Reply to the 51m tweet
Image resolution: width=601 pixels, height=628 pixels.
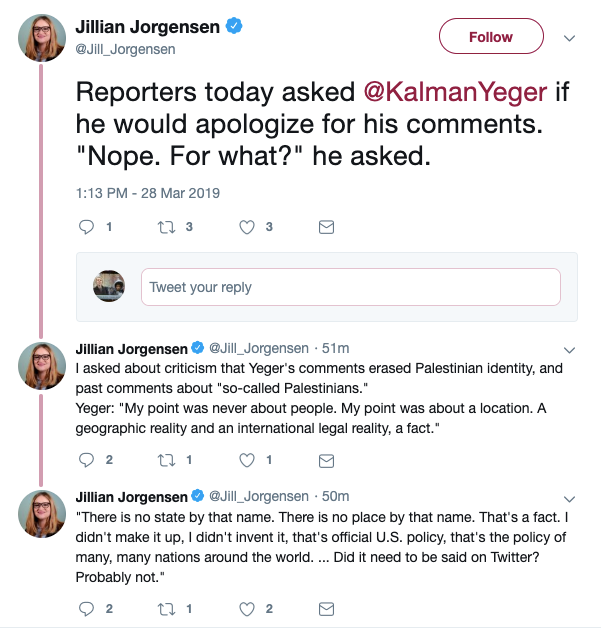pyautogui.click(x=87, y=459)
